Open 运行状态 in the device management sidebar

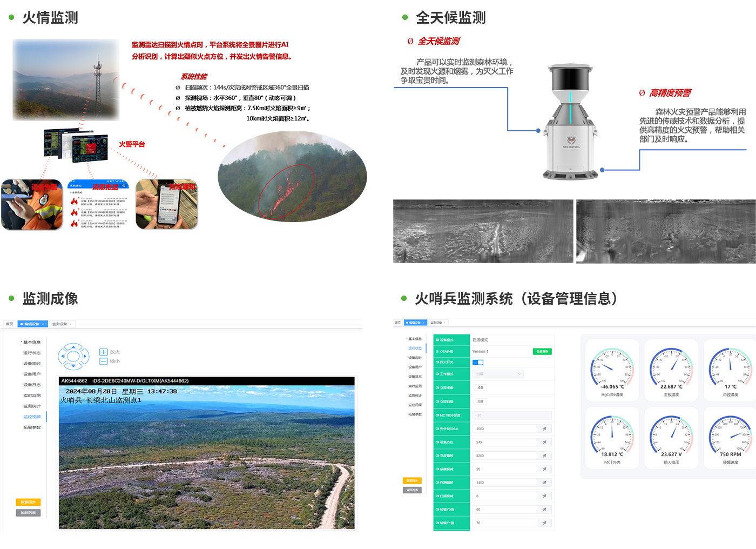(415, 349)
